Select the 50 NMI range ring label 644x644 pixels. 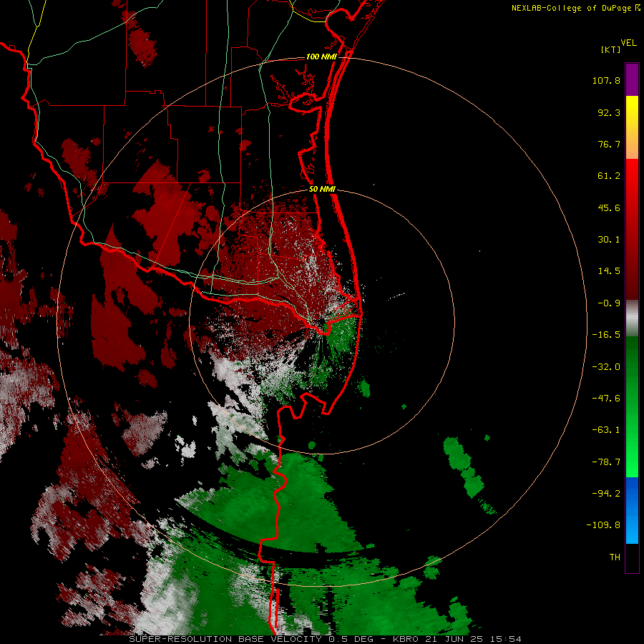point(323,190)
